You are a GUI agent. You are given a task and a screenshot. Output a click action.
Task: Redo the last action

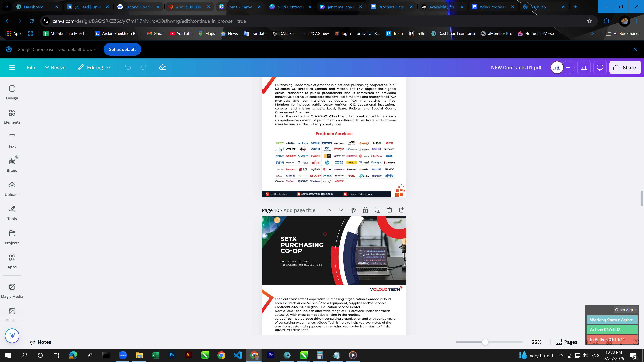[x=143, y=67]
